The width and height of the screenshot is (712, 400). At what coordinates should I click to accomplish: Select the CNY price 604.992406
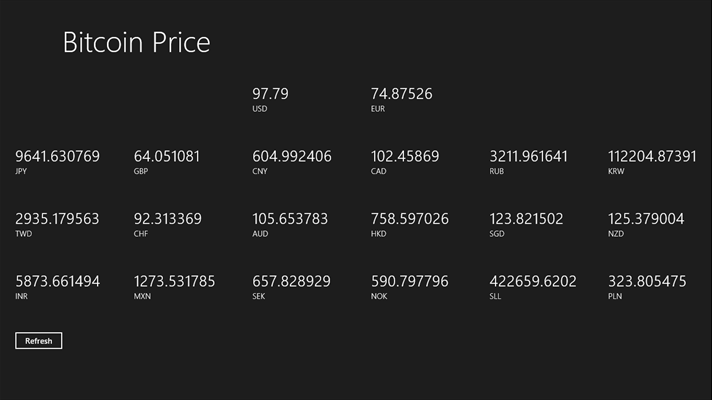point(292,157)
